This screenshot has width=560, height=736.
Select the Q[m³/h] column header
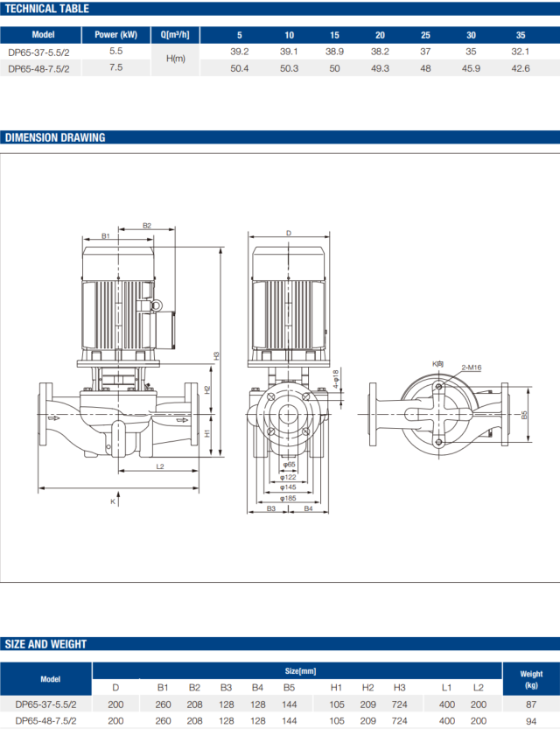point(175,35)
